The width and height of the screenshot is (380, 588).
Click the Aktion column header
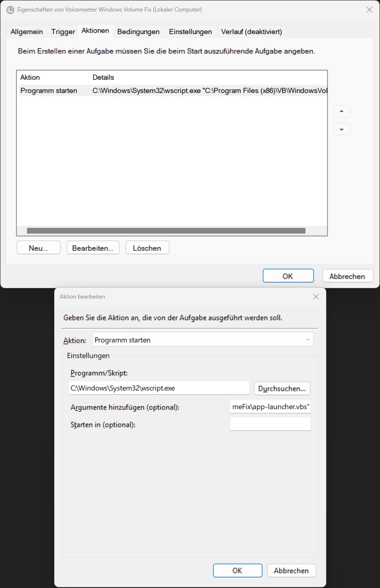click(53, 77)
